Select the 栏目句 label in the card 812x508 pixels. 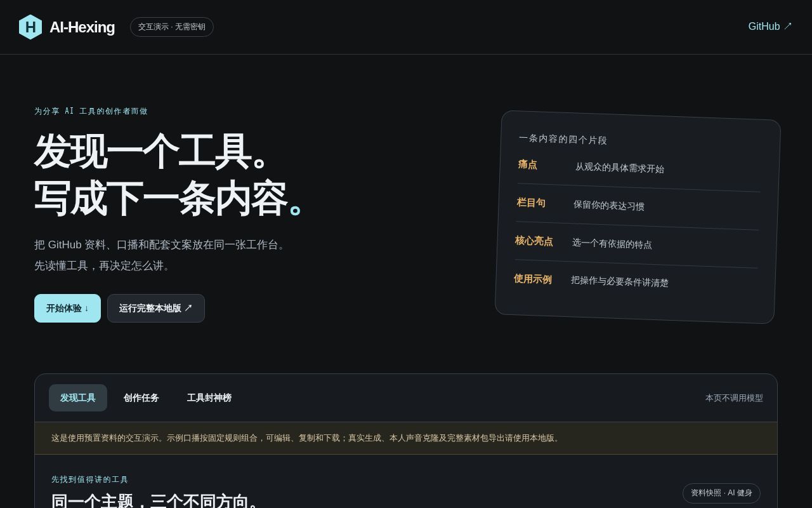(531, 203)
